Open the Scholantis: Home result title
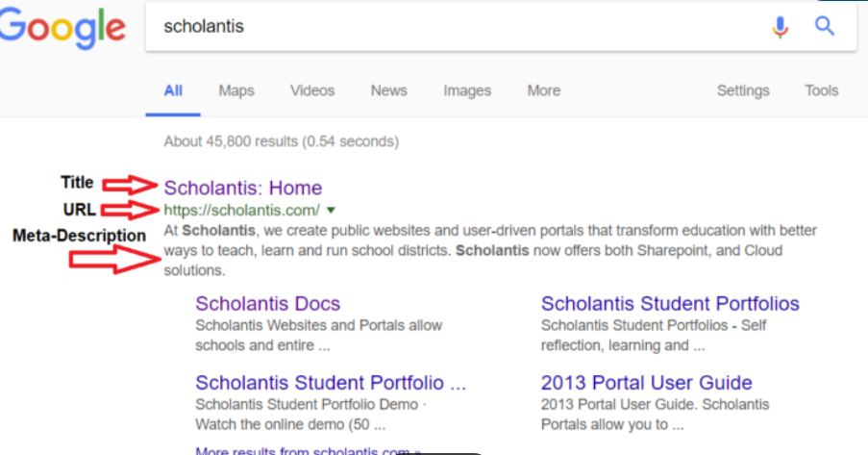868x455 pixels. 243,188
